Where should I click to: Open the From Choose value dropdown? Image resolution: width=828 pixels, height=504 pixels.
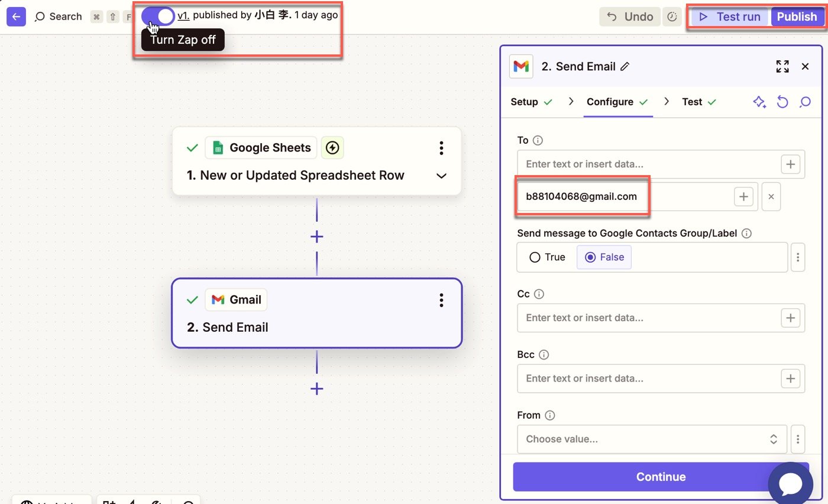(652, 440)
